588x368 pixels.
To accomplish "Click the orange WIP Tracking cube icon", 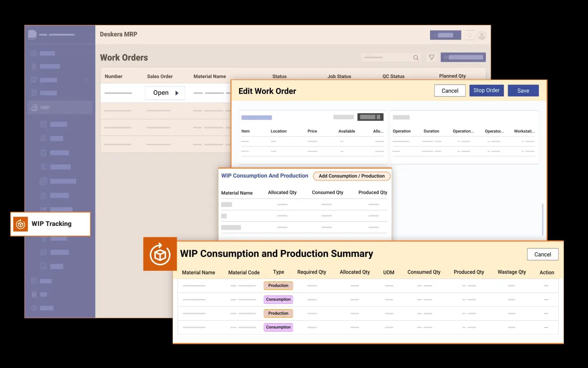I will [x=20, y=224].
